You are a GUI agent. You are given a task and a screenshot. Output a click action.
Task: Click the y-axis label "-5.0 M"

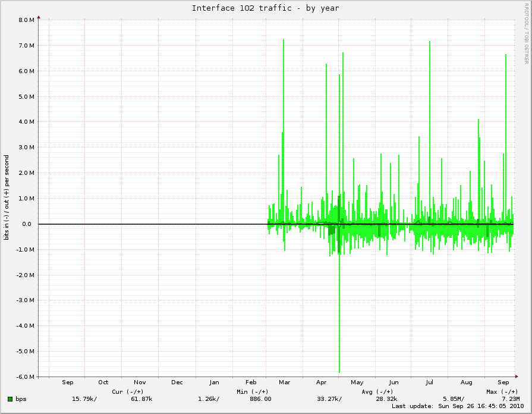point(26,352)
